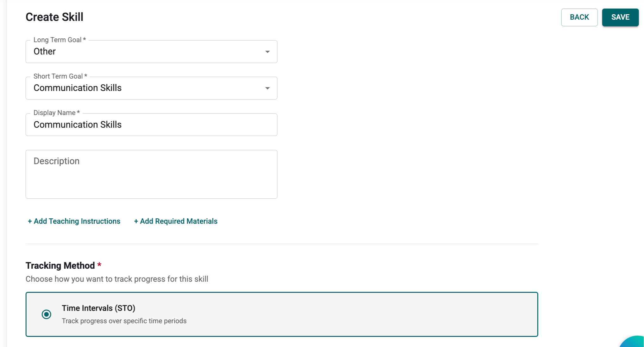Screen dimensions: 644x347
Task: Open Add Teaching Instructions link
Action: pyautogui.click(x=74, y=221)
